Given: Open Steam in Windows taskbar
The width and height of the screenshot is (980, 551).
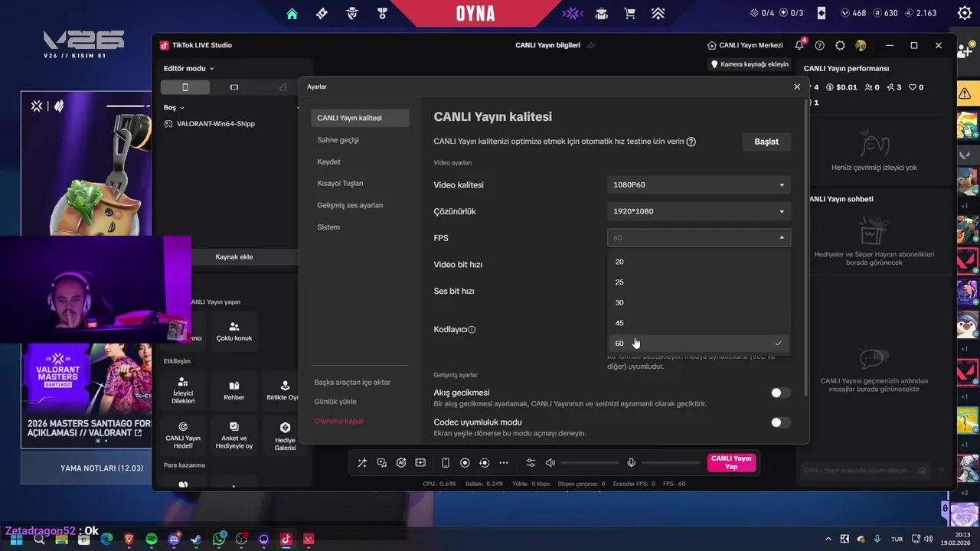Looking at the screenshot, I should 196,539.
